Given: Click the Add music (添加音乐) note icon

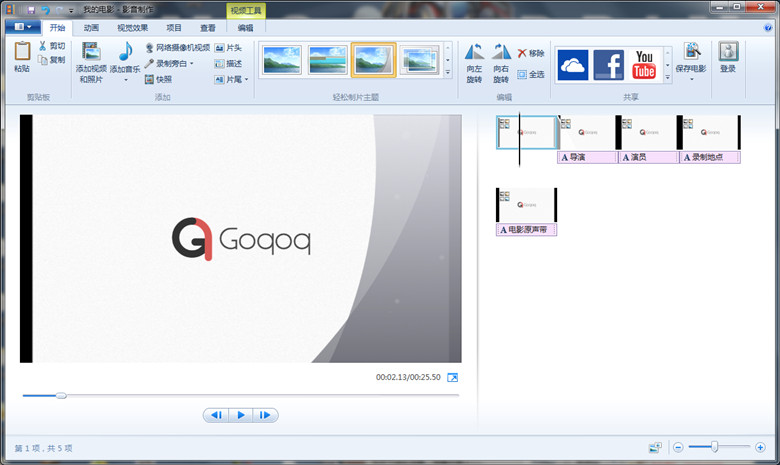Looking at the screenshot, I should coord(125,51).
